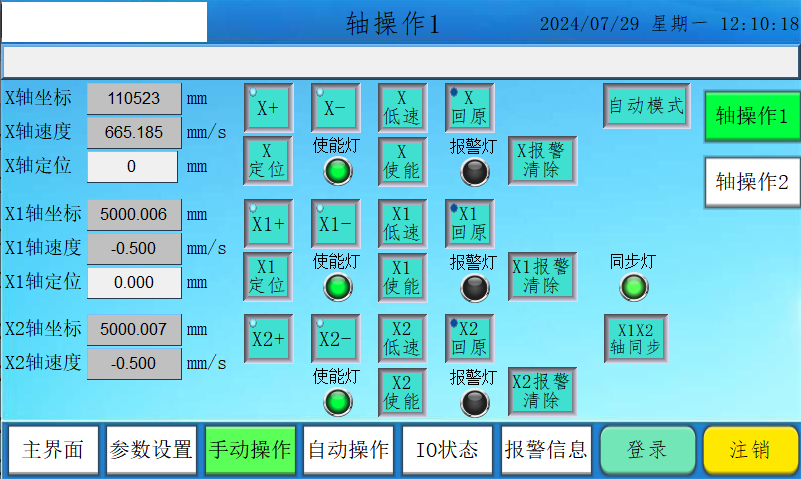Open the 报警信息 page
This screenshot has width=801, height=479.
pos(545,450)
